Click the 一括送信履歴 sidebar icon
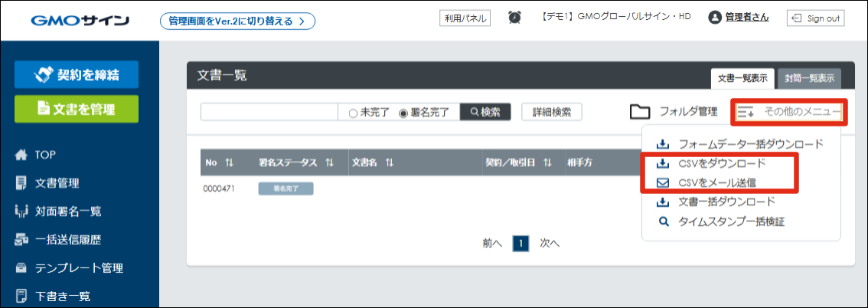The image size is (868, 308). (x=21, y=240)
